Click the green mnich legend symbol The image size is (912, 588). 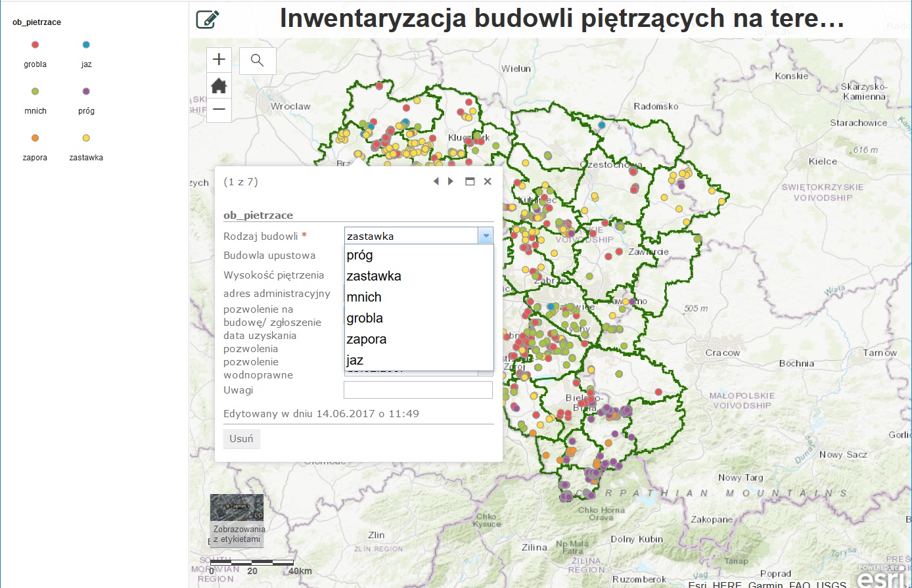click(35, 91)
